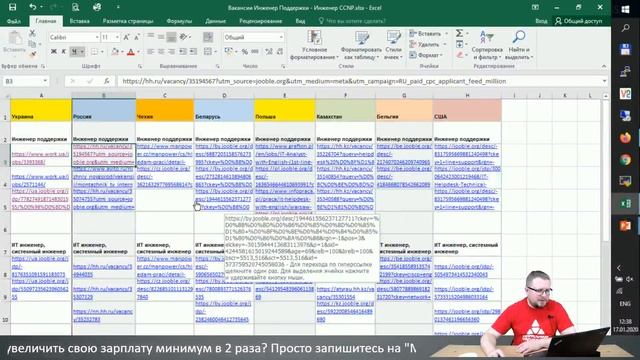Increase cell indent
This screenshot has width=640, height=360.
(x=193, y=51)
